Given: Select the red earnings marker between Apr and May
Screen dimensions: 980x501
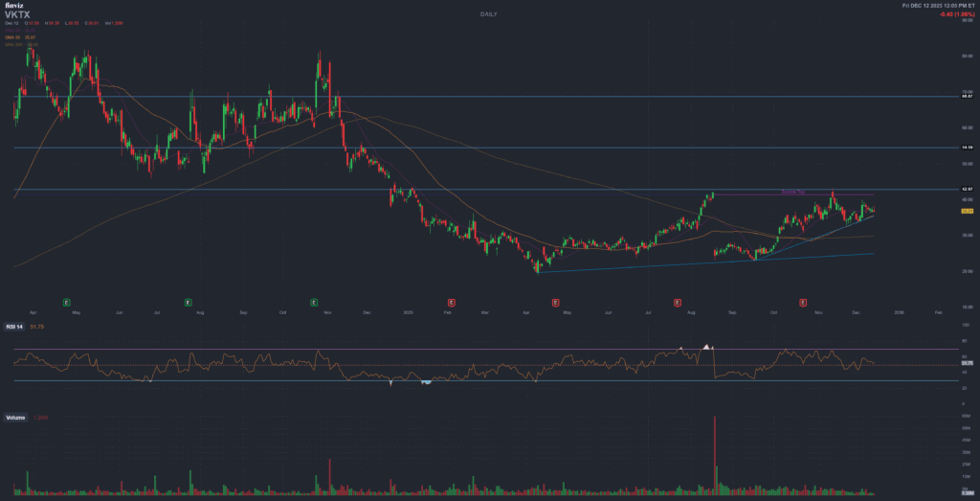Looking at the screenshot, I should coord(556,301).
